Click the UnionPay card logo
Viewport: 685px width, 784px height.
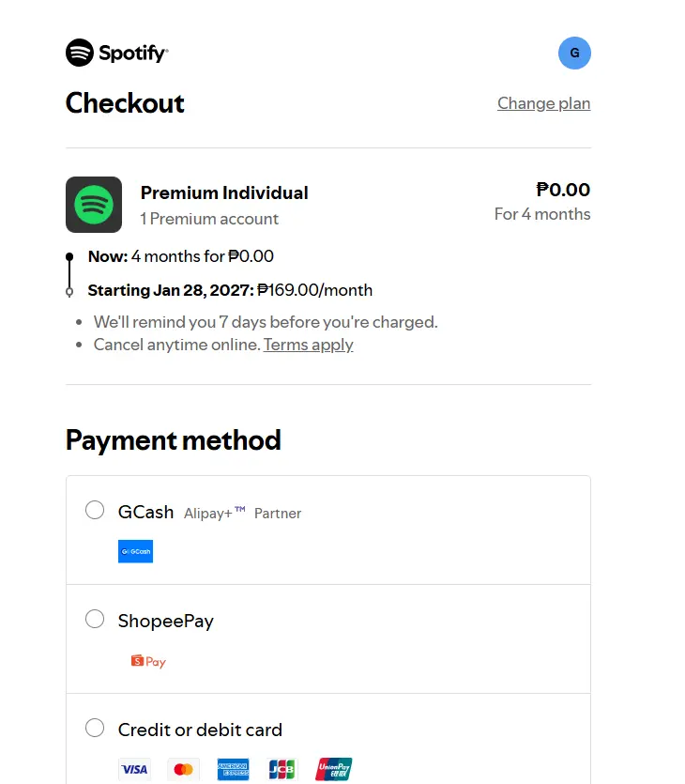(334, 769)
